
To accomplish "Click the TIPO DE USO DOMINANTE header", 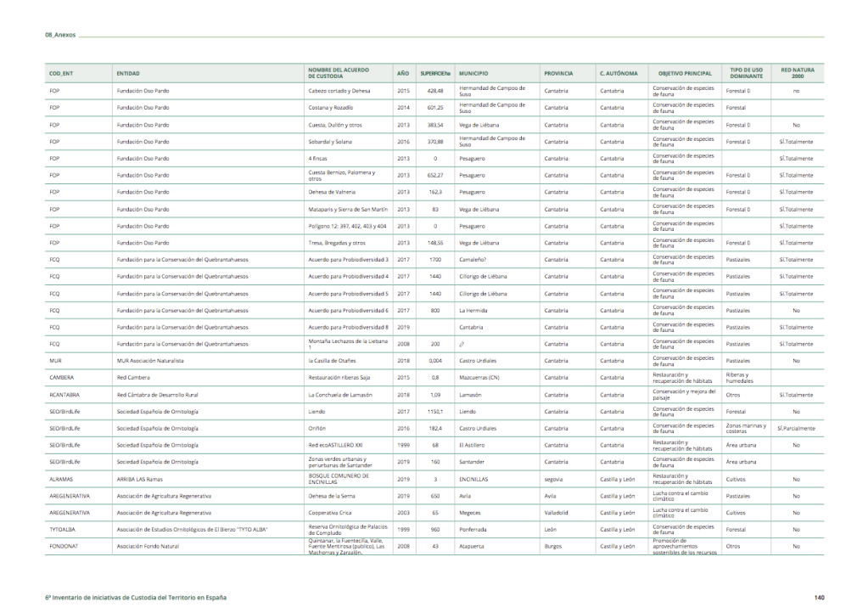I will coord(746,73).
